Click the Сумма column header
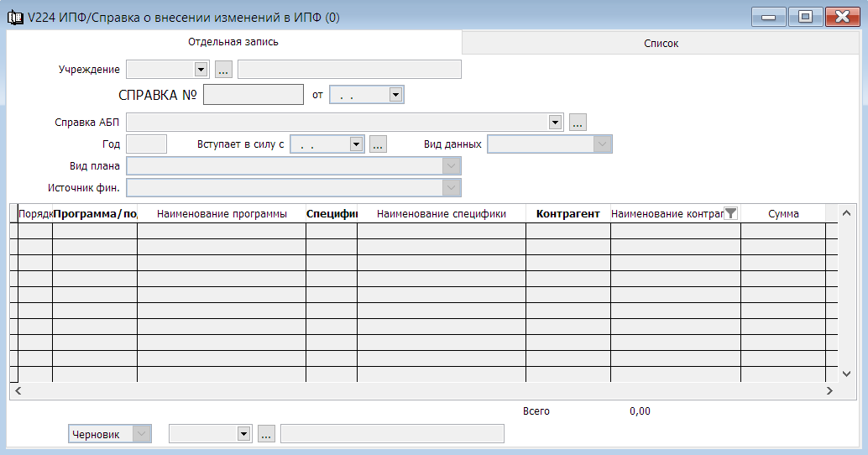The image size is (868, 455). (x=782, y=214)
